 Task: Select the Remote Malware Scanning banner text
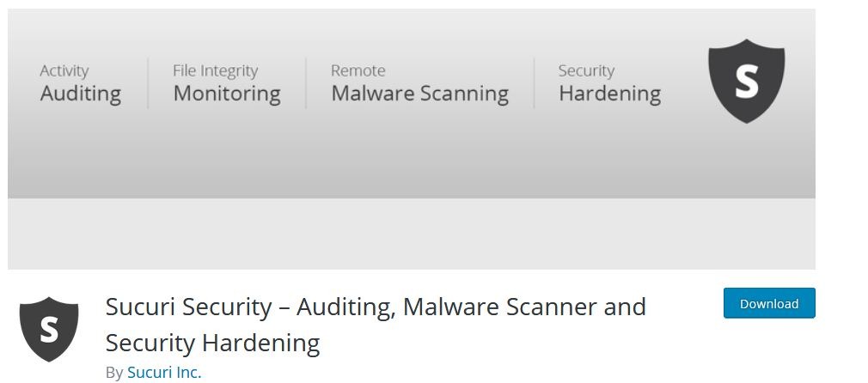(419, 83)
